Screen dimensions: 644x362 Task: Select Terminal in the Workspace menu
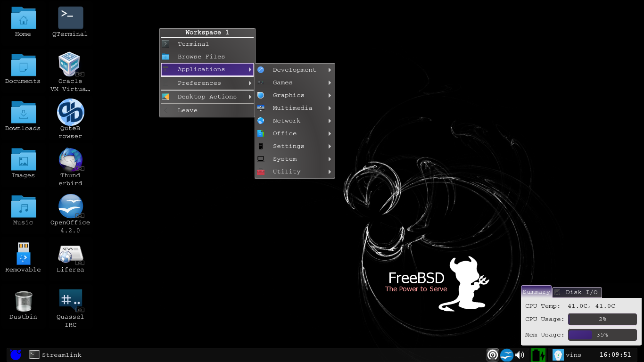(207, 44)
